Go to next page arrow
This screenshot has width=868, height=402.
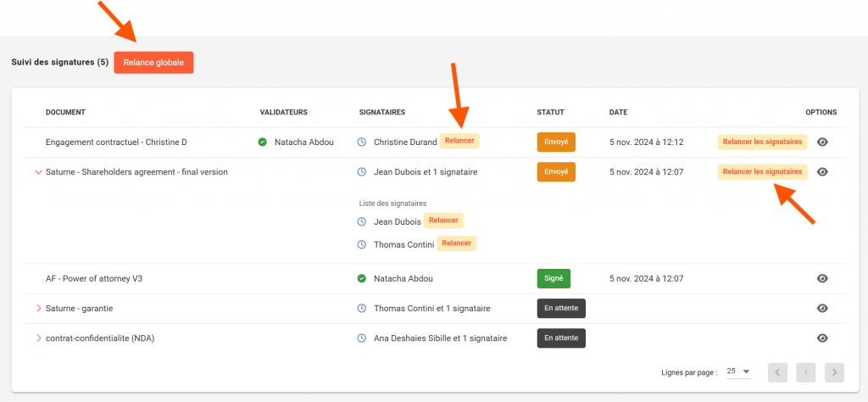point(834,371)
